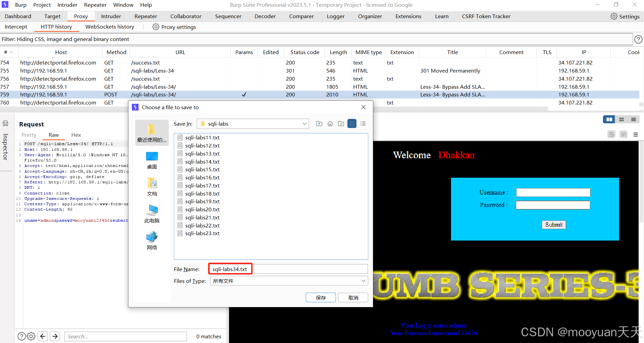644x343 pixels.
Task: Create new folder in save dialog
Action: point(341,124)
